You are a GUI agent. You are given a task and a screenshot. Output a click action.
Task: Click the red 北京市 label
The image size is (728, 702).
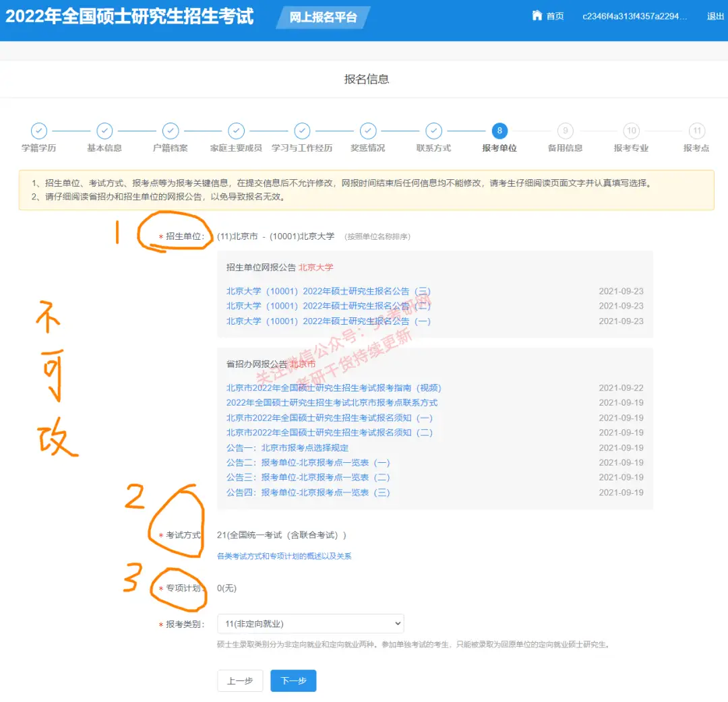coord(302,364)
